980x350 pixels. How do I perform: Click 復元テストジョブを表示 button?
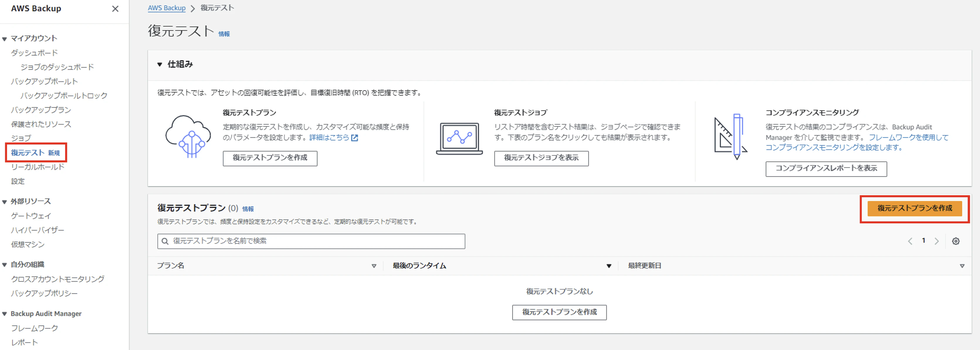click(541, 158)
